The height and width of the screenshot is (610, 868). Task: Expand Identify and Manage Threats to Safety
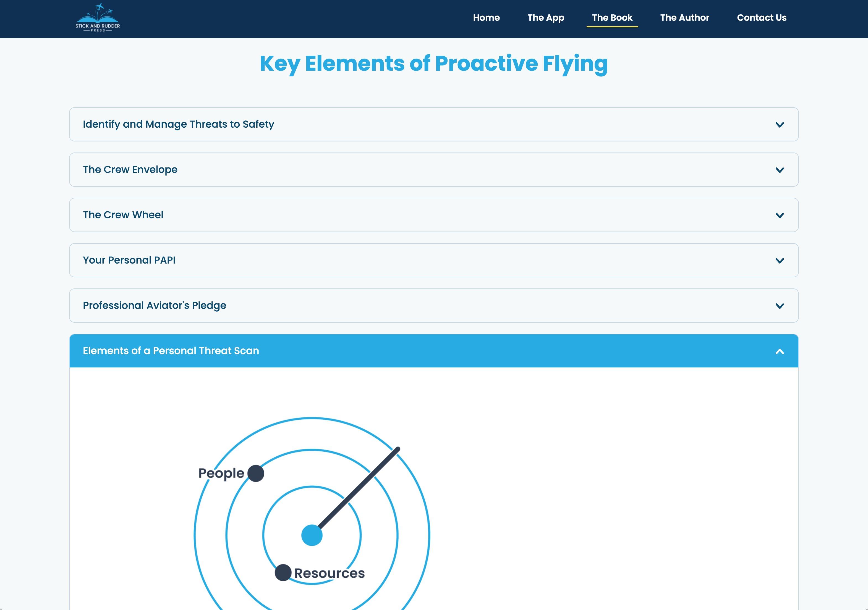(434, 124)
